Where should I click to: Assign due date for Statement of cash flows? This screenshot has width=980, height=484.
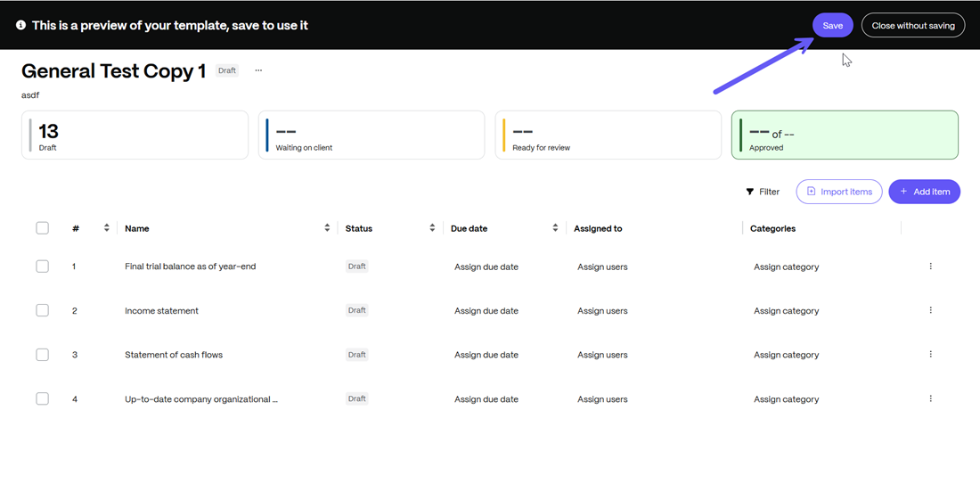click(486, 355)
